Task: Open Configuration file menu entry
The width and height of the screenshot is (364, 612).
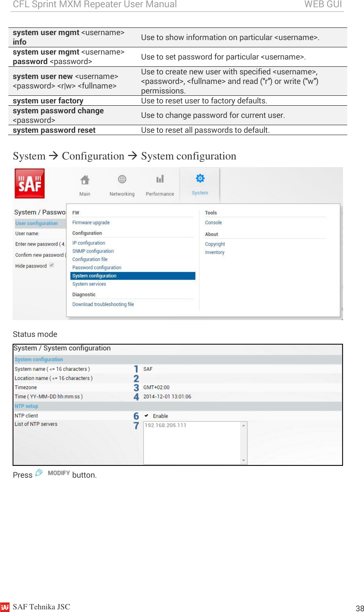Action: pyautogui.click(x=90, y=259)
